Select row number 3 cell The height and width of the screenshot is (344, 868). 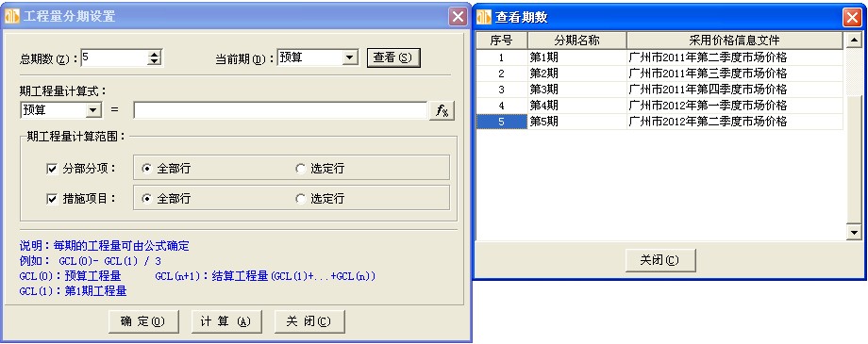click(x=502, y=90)
